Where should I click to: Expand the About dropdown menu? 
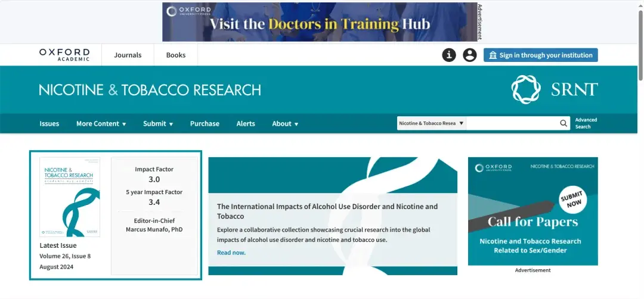(285, 123)
